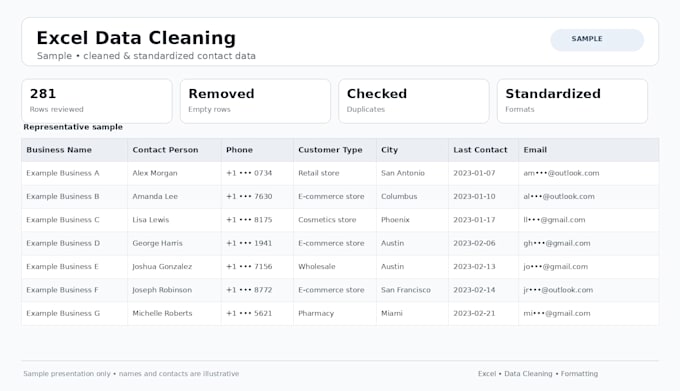The image size is (680, 391).
Task: Click the gh•••@gmail.com email address
Action: [x=557, y=243]
